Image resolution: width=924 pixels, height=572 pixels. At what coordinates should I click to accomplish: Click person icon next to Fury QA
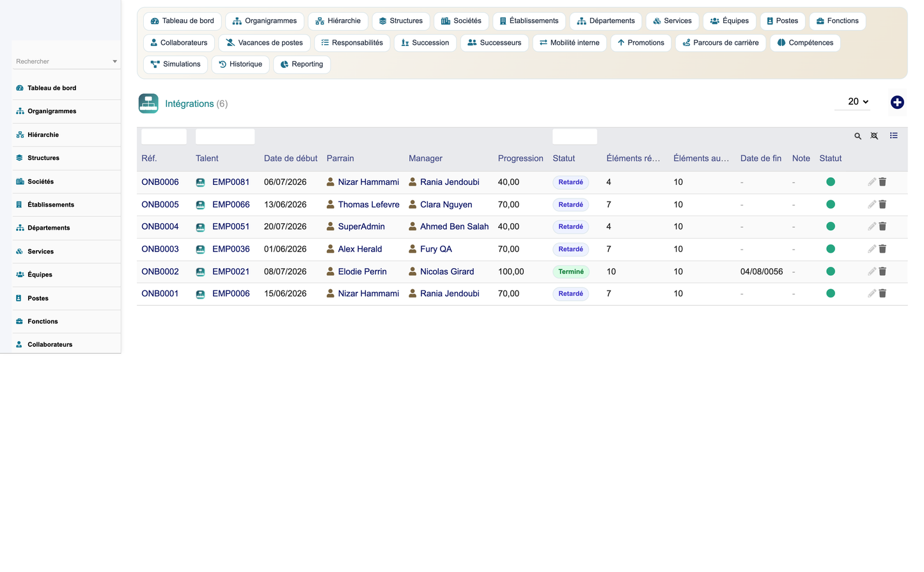[412, 249]
